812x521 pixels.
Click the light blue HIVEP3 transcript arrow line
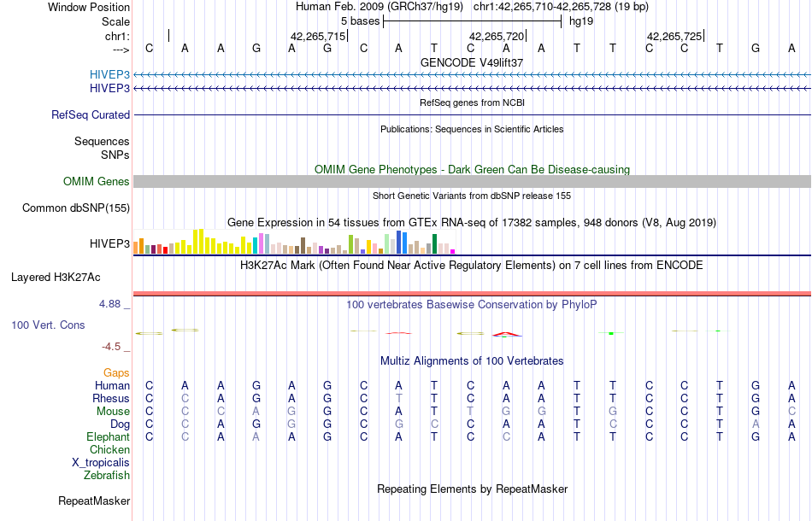click(473, 75)
